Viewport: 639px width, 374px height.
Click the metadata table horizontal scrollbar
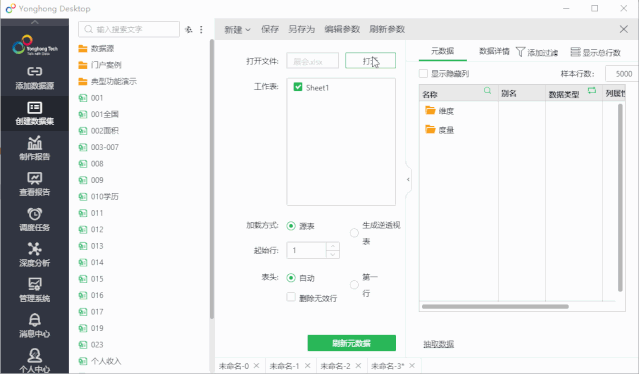(495, 306)
